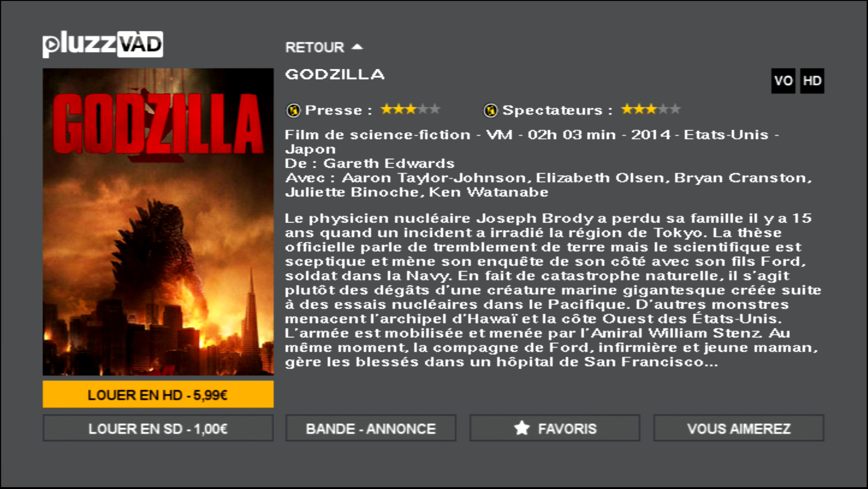
Task: Click the Godzilla movie poster
Action: [158, 222]
